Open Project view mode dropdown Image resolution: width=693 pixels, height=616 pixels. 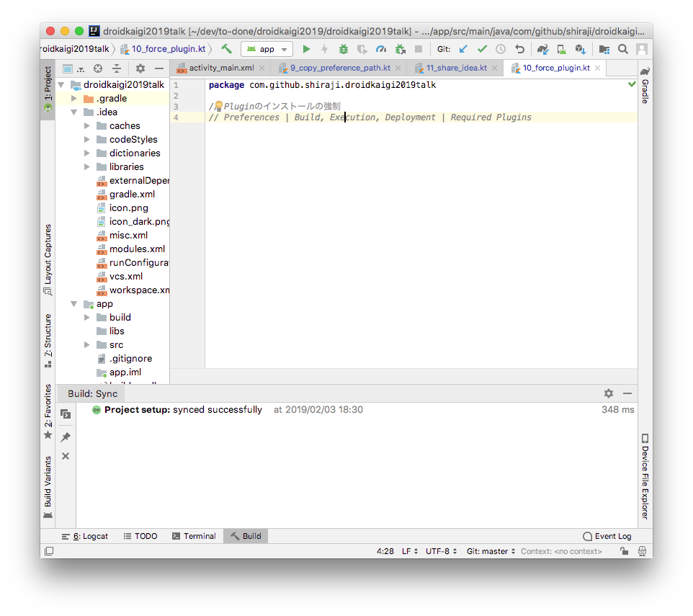coord(73,68)
